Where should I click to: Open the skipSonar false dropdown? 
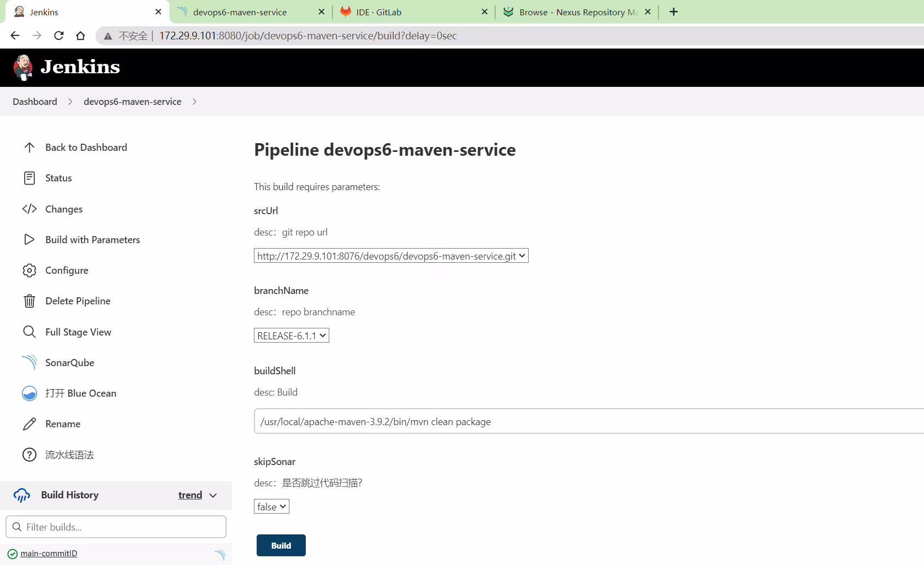tap(271, 507)
